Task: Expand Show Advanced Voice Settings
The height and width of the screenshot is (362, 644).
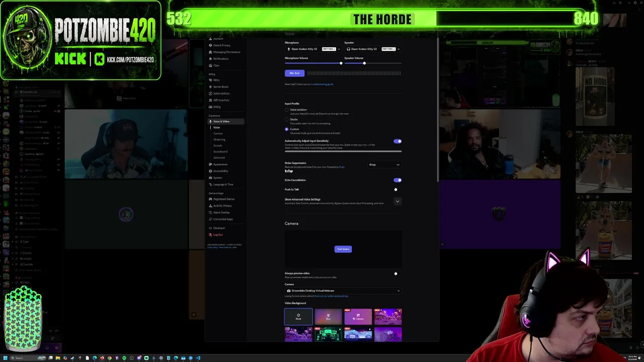Action: [397, 202]
